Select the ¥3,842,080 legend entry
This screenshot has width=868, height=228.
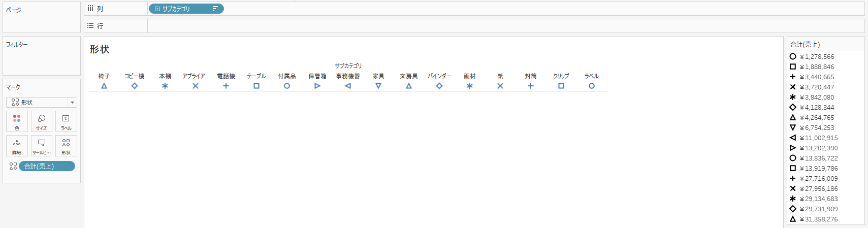[x=817, y=97]
